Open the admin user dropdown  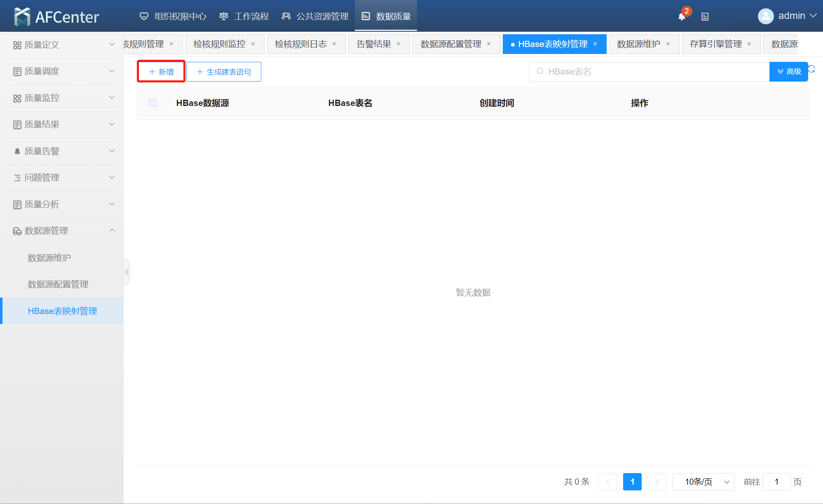tap(797, 16)
